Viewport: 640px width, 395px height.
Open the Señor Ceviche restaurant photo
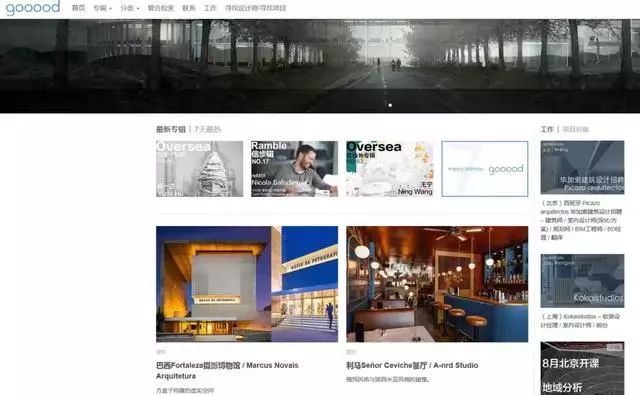437,284
